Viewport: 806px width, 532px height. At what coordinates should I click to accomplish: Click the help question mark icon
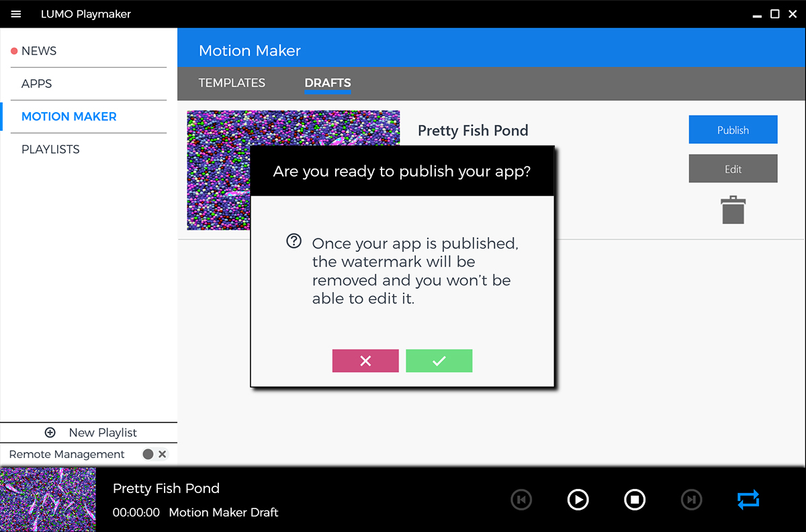tap(294, 241)
